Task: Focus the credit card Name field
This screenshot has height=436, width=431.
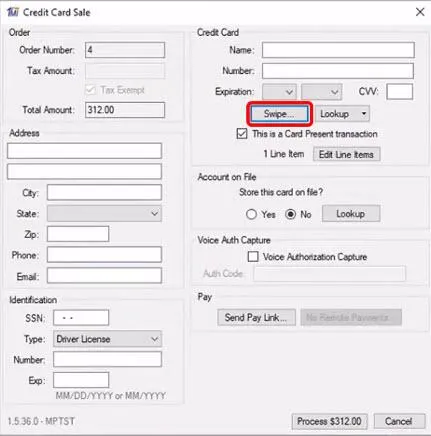Action: pos(338,50)
